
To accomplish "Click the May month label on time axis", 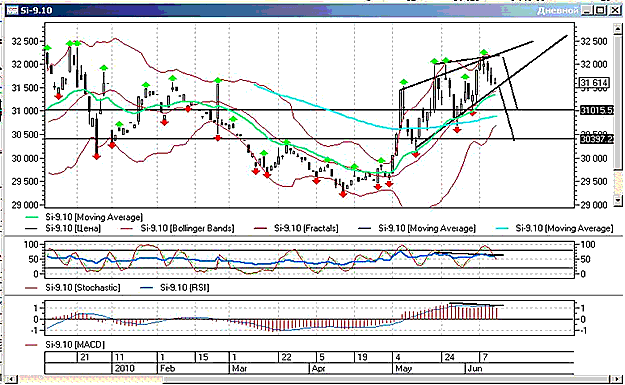I will [403, 368].
